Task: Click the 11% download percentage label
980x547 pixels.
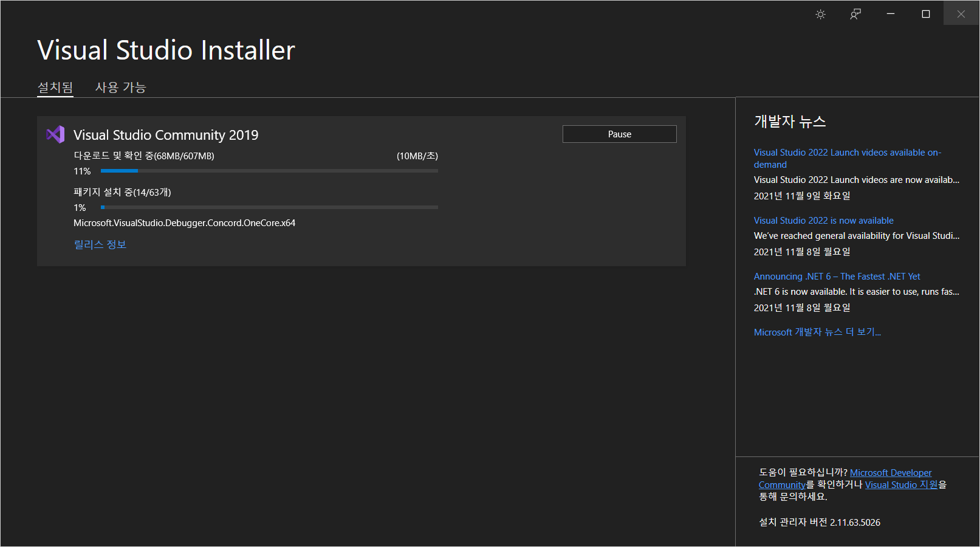Action: pos(82,171)
